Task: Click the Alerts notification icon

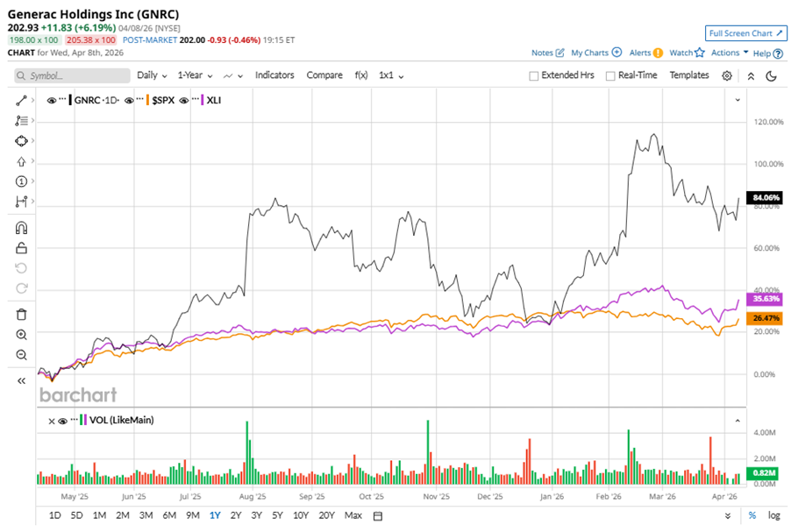Action: [658, 53]
